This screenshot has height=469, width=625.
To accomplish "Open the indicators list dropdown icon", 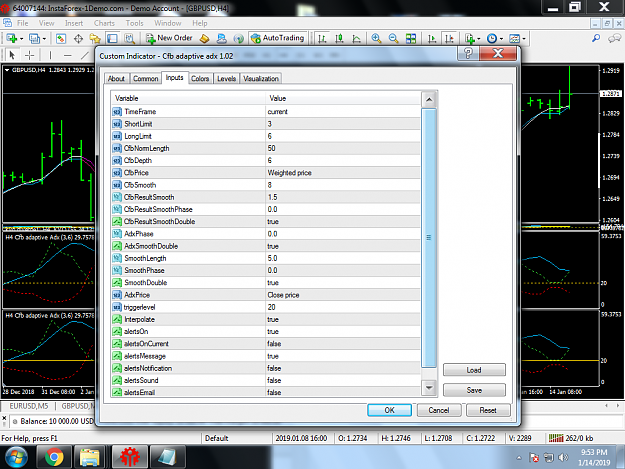I will [473, 39].
